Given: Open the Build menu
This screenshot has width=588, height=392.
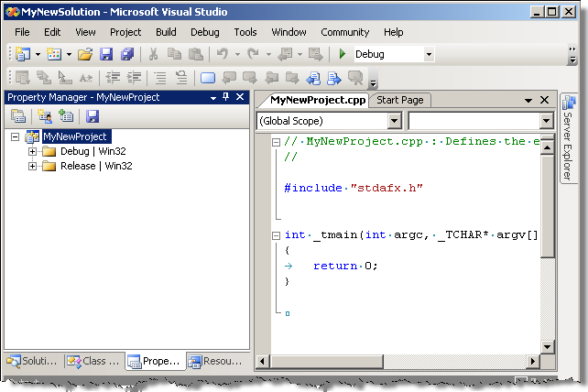Looking at the screenshot, I should (166, 32).
